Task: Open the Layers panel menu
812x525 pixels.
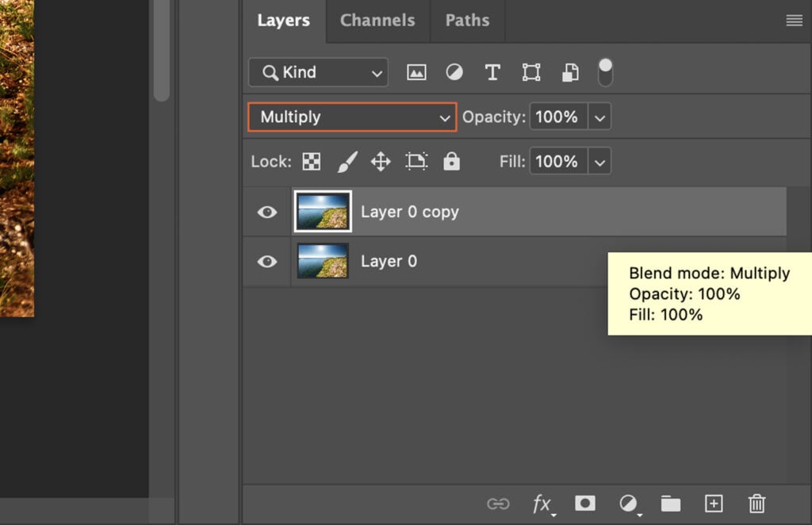Action: pos(794,21)
